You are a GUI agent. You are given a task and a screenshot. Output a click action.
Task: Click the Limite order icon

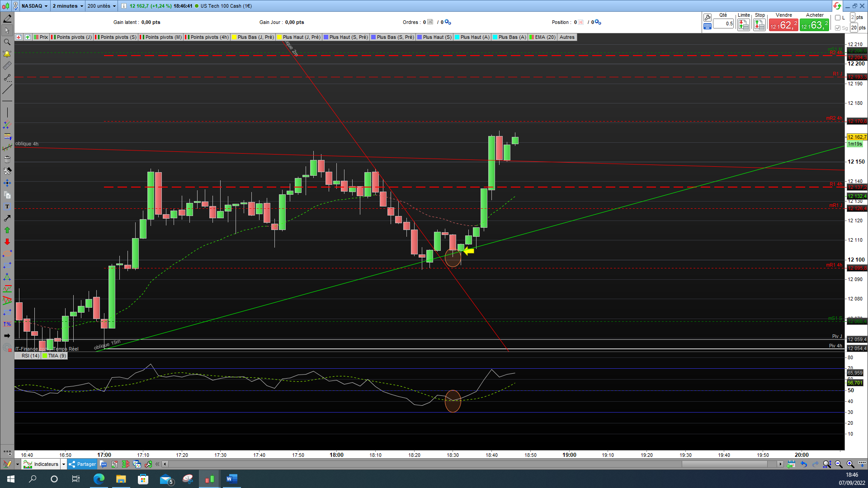click(x=743, y=25)
